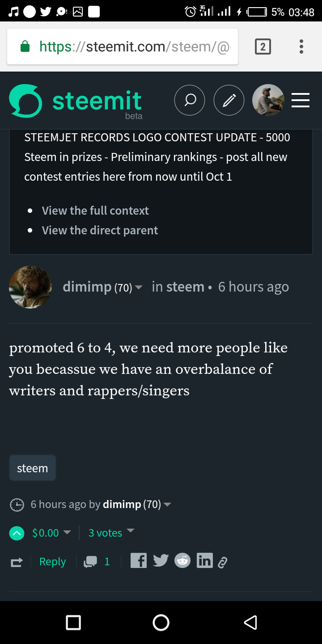Toggle the green upvote circle button
The image size is (322, 644).
point(17,533)
